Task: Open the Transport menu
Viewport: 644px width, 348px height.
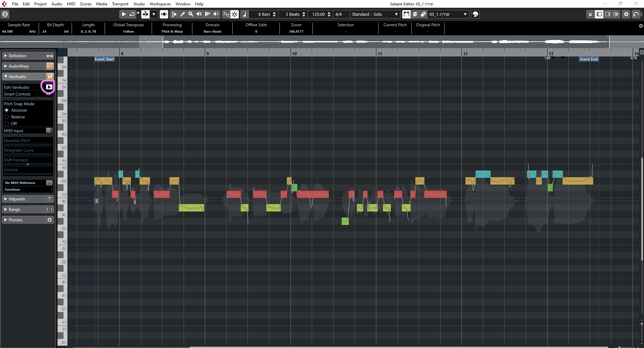Action: 120,4
